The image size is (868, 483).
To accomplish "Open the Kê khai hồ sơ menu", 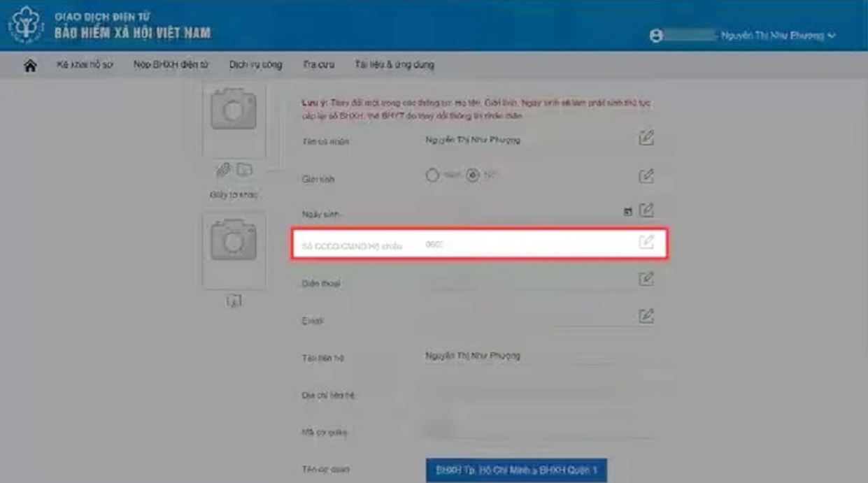I will [x=85, y=65].
